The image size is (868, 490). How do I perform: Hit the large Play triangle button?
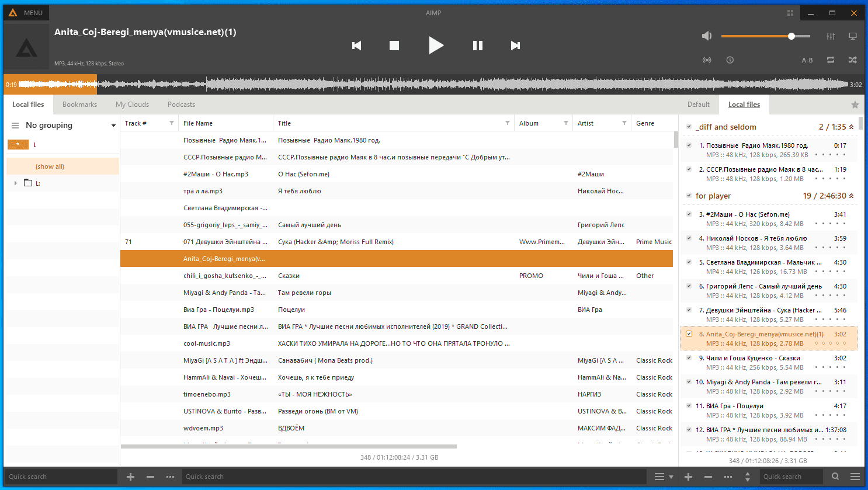tap(436, 46)
